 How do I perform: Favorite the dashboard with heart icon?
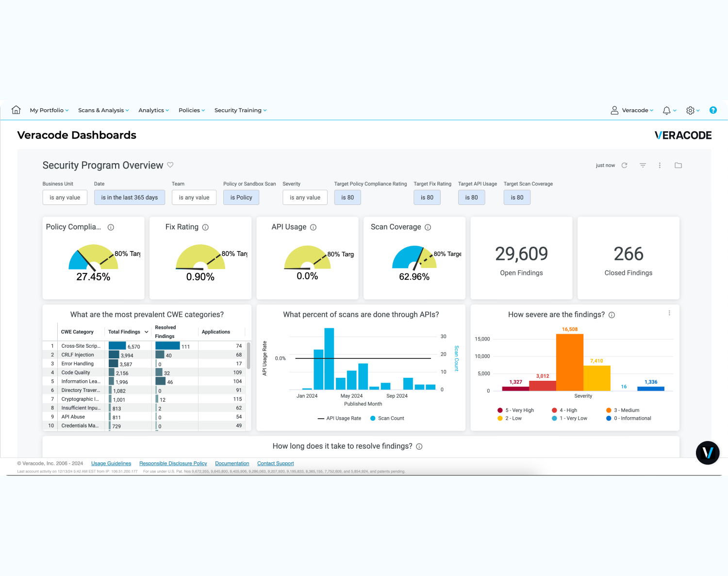pos(170,165)
